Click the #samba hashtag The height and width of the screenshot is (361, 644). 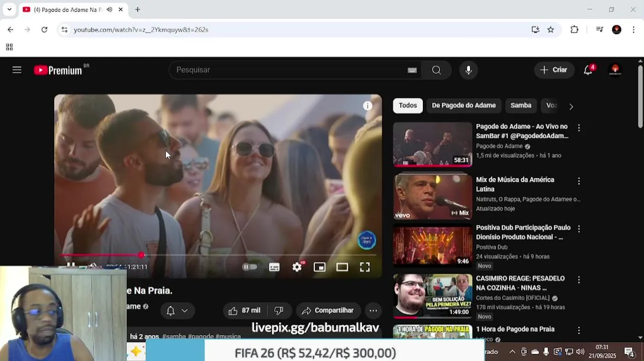pos(174,336)
